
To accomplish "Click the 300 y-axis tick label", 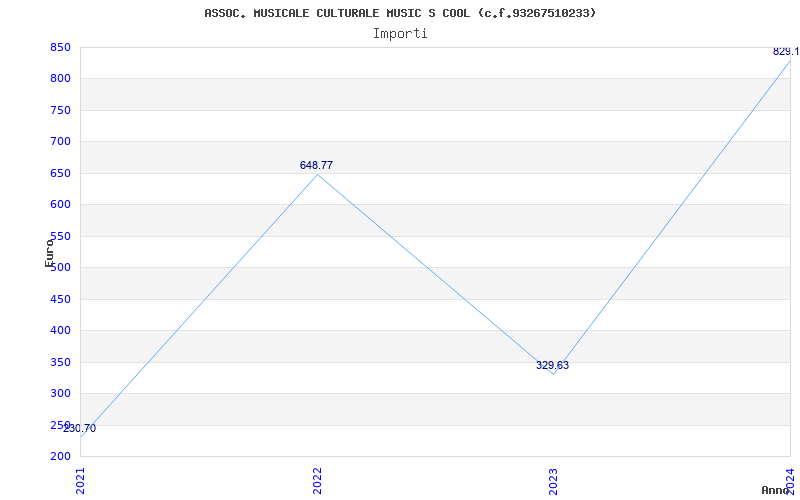I will click(60, 393).
